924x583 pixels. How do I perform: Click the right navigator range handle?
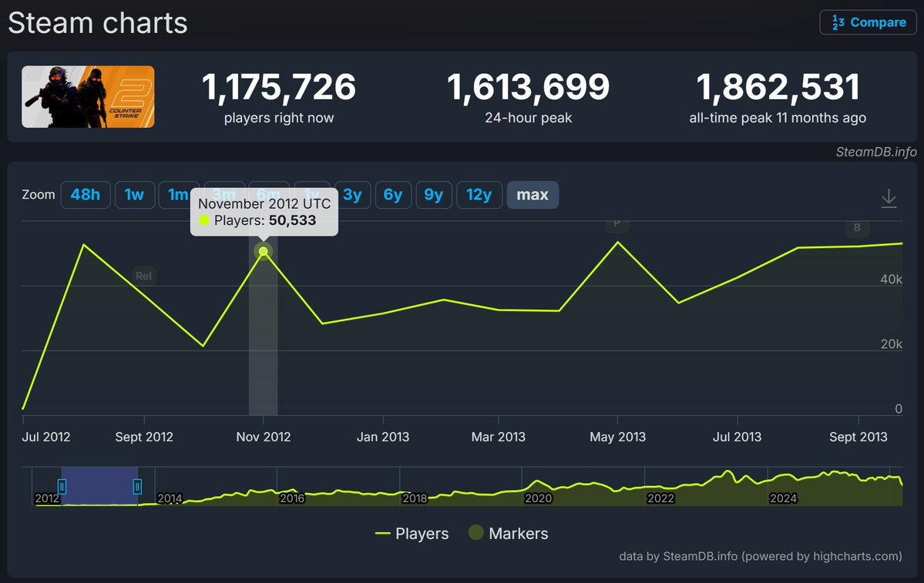tap(137, 487)
